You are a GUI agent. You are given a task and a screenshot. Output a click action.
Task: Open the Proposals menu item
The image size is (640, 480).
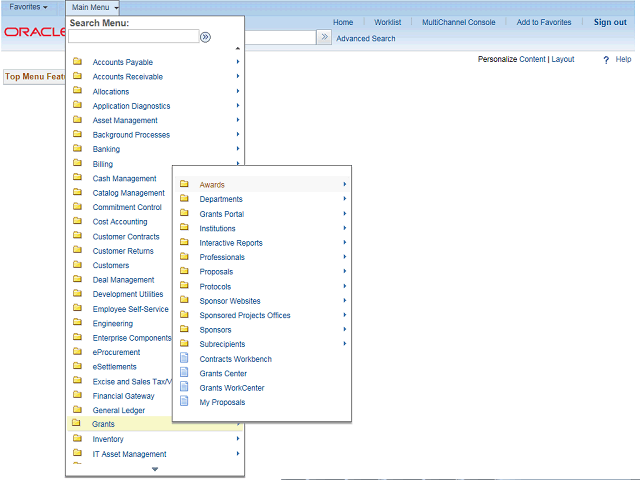[x=216, y=272]
